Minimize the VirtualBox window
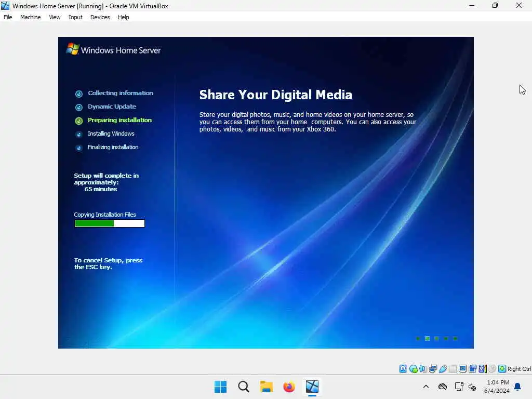Screen dimensions: 532x399 pyautogui.click(x=472, y=5)
